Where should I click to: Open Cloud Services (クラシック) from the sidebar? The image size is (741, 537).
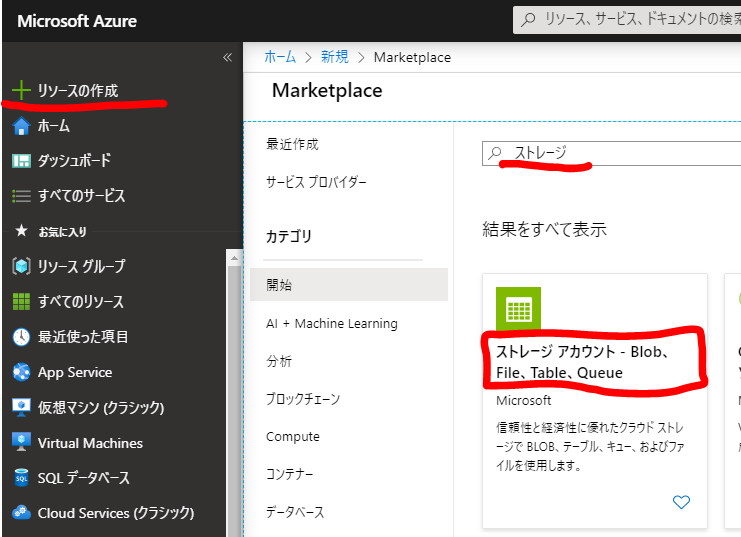click(116, 513)
